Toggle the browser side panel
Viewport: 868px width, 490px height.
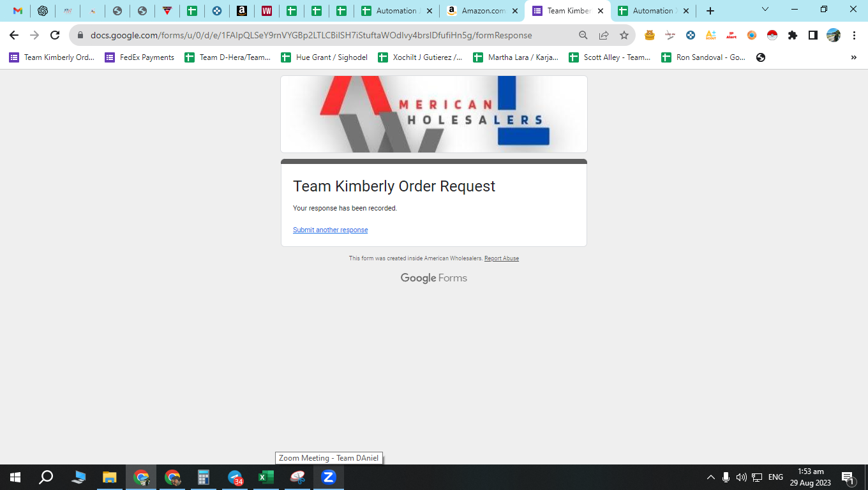coord(813,36)
